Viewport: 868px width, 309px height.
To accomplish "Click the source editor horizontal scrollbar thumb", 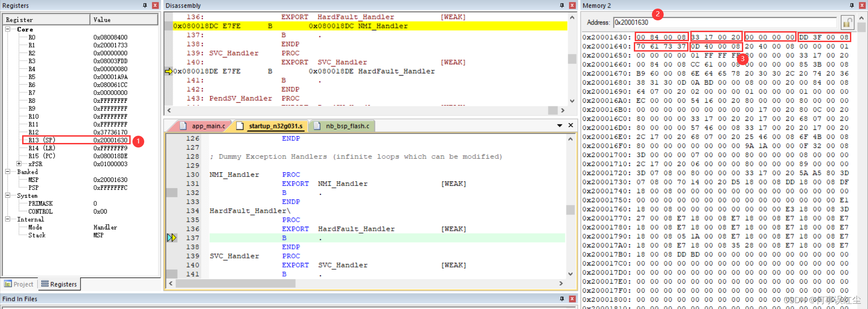I will click(x=236, y=283).
